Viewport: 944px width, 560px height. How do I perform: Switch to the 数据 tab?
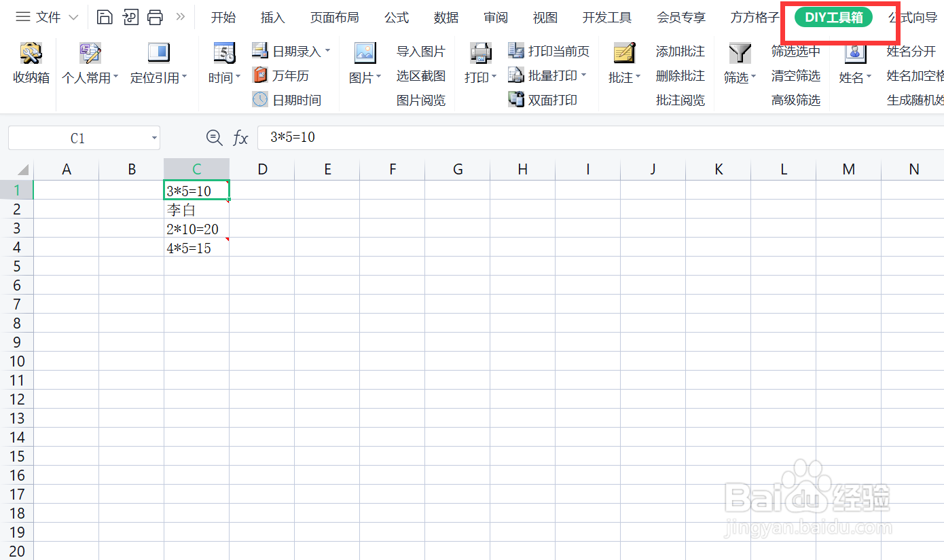pyautogui.click(x=446, y=18)
